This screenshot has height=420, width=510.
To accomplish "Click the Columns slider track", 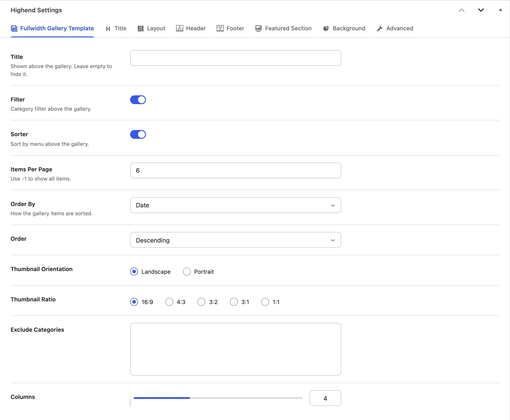I will point(218,398).
